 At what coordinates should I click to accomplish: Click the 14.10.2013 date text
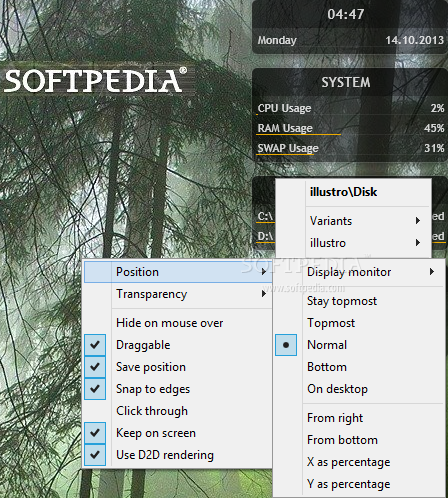click(x=415, y=40)
